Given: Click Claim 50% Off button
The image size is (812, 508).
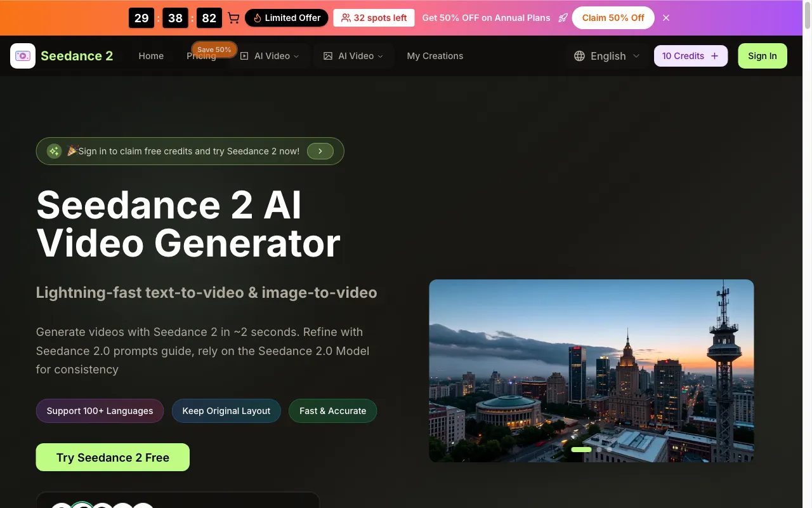Looking at the screenshot, I should point(613,18).
